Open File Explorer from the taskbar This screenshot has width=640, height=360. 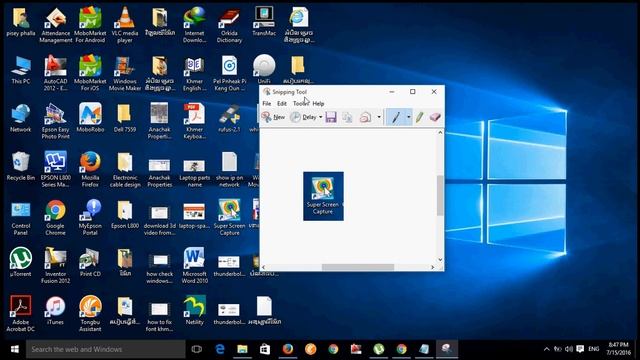(x=242, y=349)
